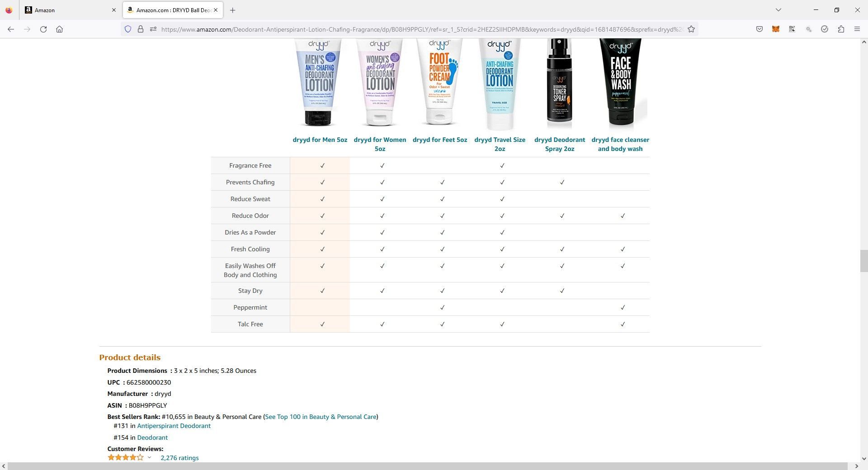Screen dimensions: 868x470
Task: Go to the browser home page
Action: pos(59,29)
